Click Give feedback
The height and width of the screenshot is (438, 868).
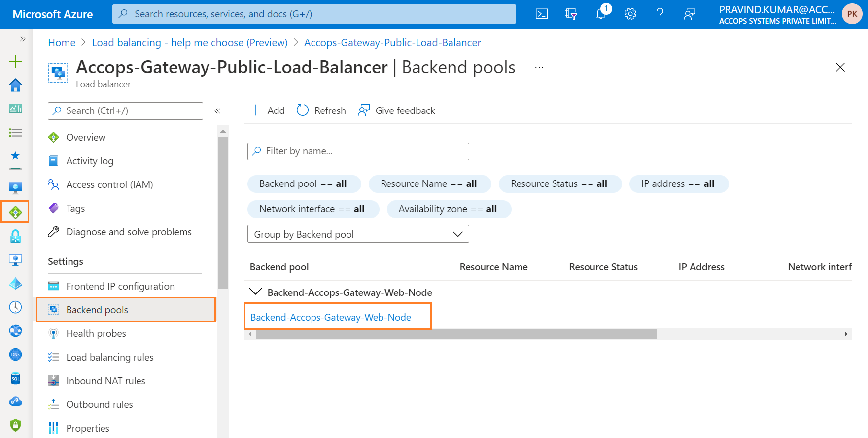point(397,110)
